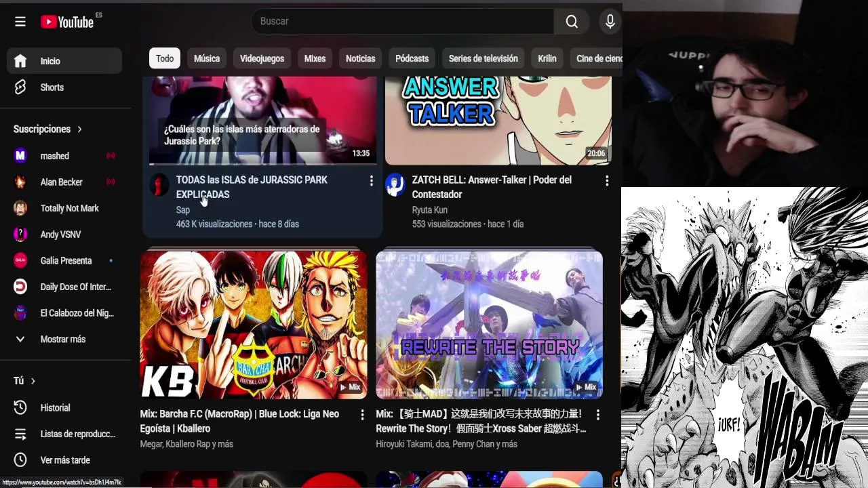This screenshot has height=488, width=868.
Task: Click 'Hiroyuki Takami, doa, Penny Chan y más'
Action: [x=446, y=445]
